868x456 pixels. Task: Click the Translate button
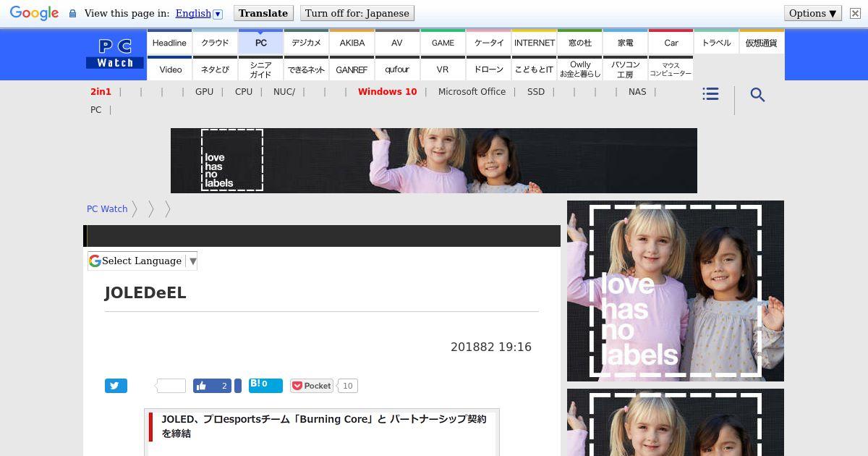[x=263, y=13]
